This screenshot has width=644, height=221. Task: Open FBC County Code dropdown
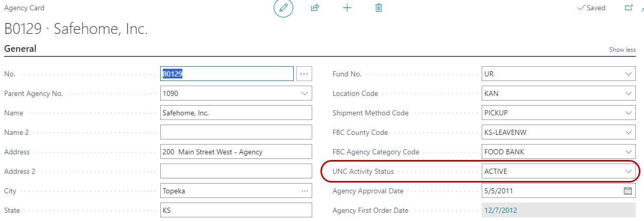629,132
